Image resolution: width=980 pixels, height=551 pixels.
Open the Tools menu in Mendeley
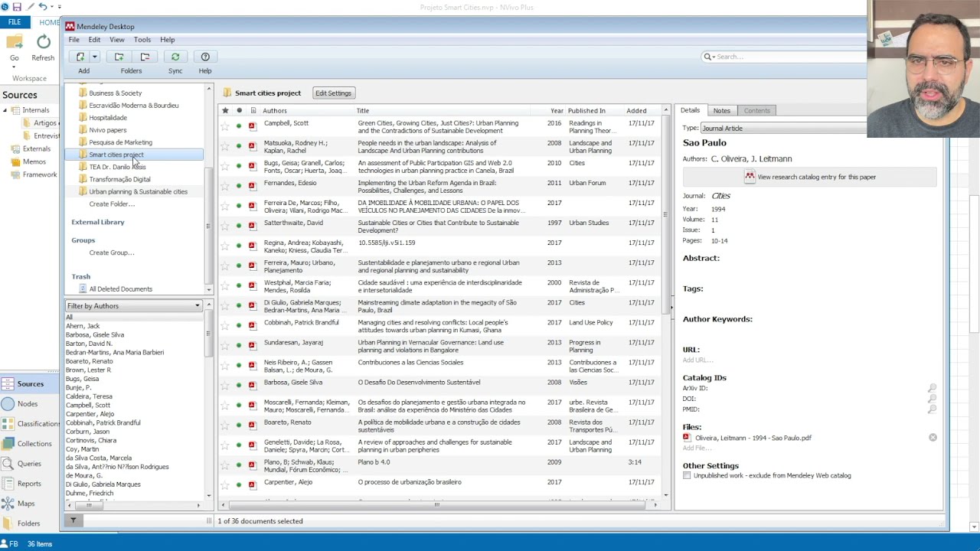142,40
